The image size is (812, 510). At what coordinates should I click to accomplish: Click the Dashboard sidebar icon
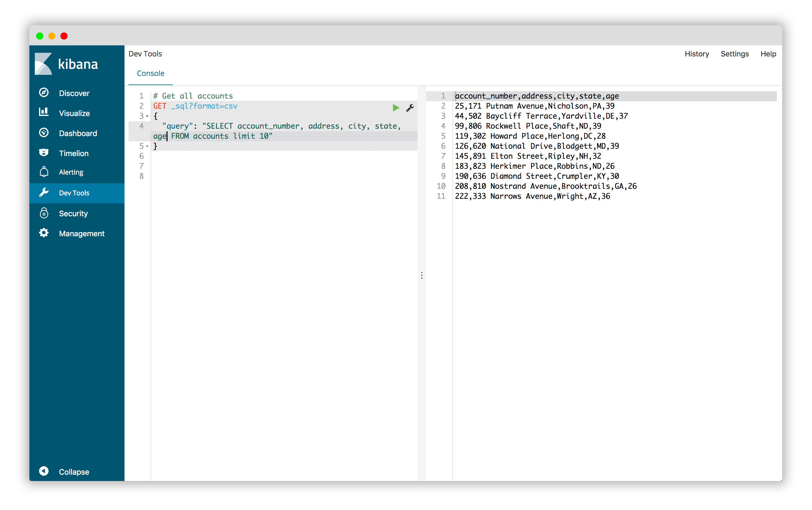coord(44,133)
